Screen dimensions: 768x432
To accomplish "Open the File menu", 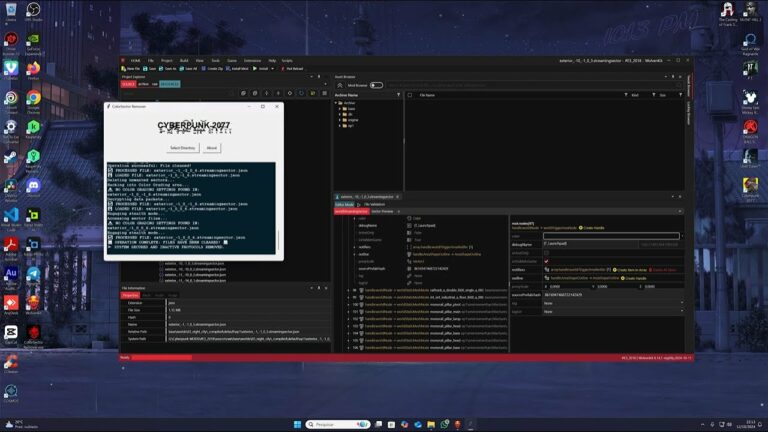I will click(151, 61).
